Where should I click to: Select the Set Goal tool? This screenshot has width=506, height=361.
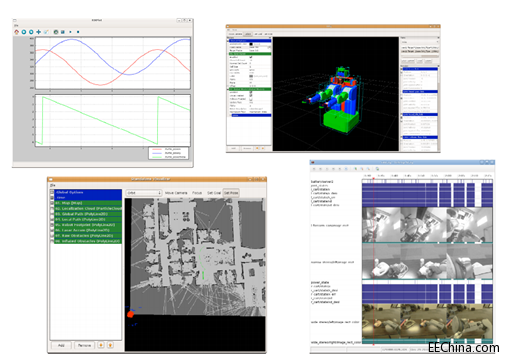(x=214, y=193)
